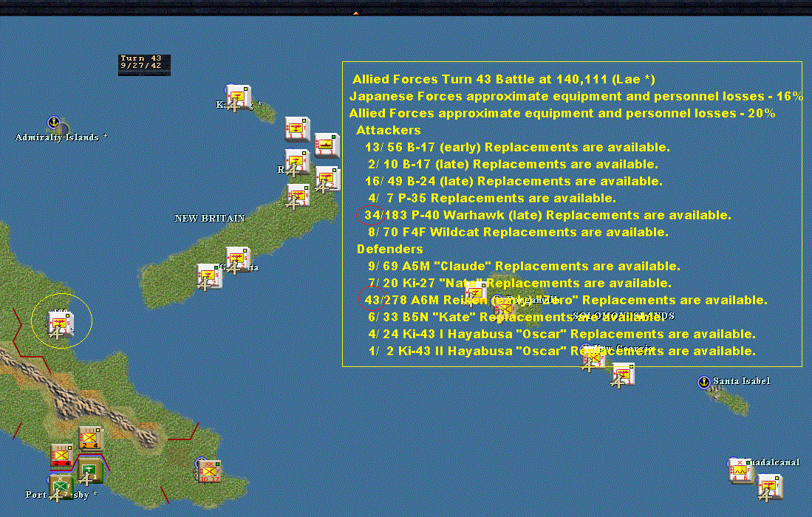Select the Guadalcanal counter showing 4 6
The image size is (812, 517).
coord(740,470)
